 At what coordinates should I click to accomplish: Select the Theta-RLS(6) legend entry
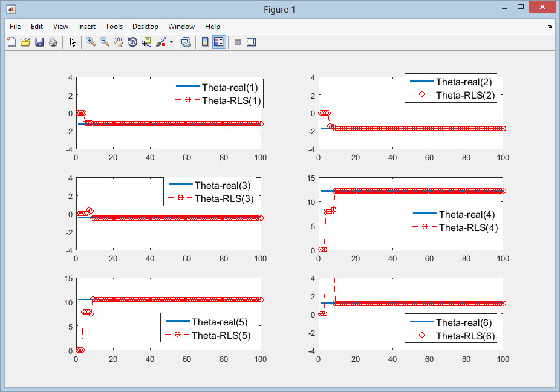point(452,336)
